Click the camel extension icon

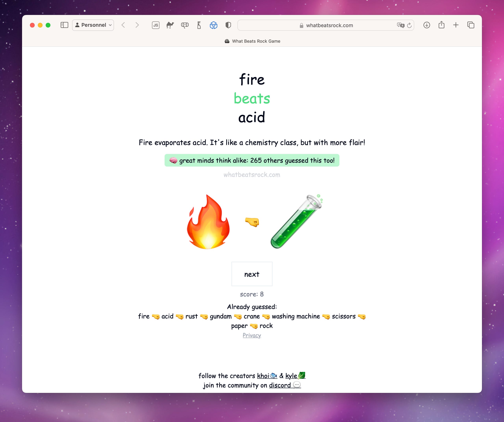click(x=170, y=25)
